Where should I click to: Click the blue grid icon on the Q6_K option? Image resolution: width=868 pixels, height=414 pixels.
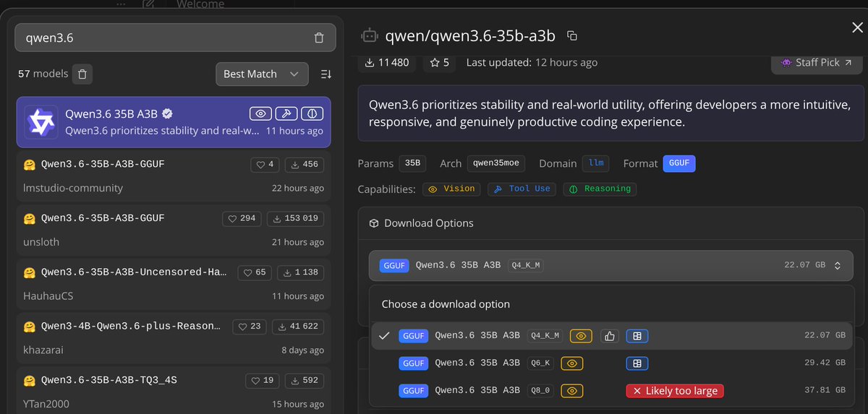point(637,363)
